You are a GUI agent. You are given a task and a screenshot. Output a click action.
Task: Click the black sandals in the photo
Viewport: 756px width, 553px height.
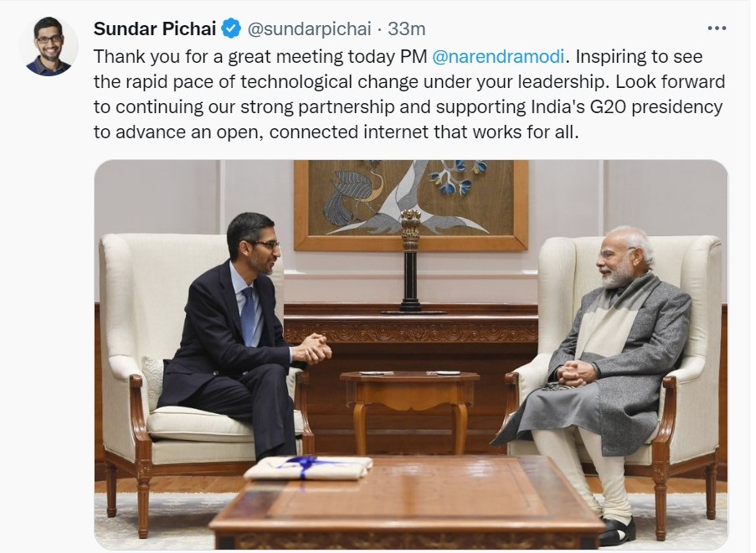[x=618, y=531]
